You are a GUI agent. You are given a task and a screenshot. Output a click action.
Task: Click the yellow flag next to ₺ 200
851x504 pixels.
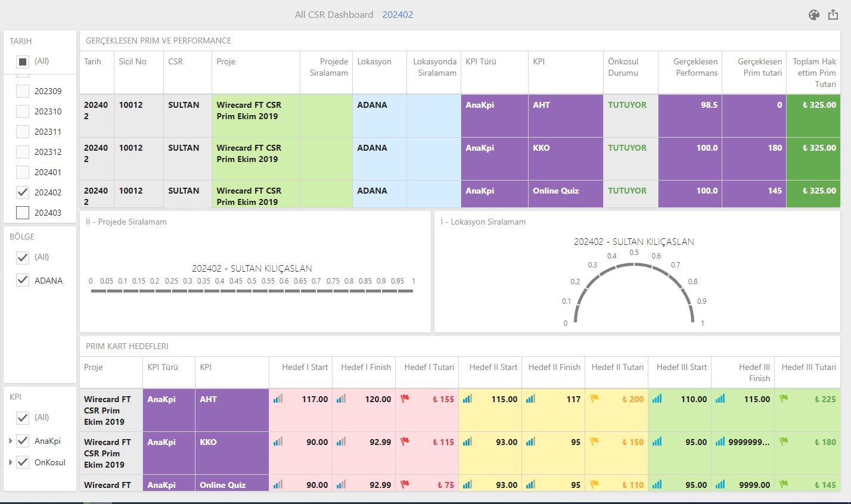tap(594, 399)
